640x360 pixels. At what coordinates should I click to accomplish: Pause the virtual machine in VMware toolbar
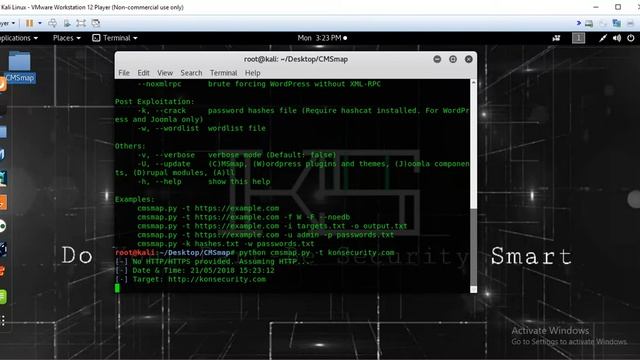(29, 23)
